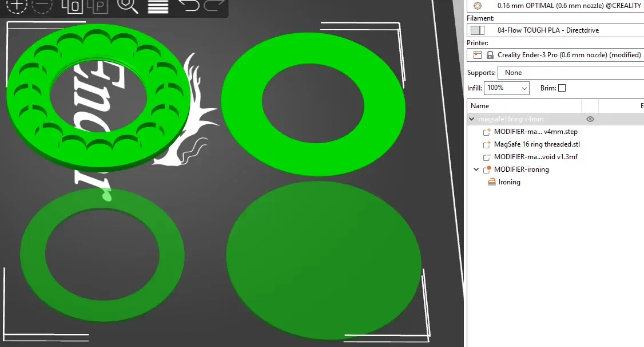Open the 0.16 mm OPTIMAL print preset dropdown
The width and height of the screenshot is (644, 347).
[x=555, y=6]
